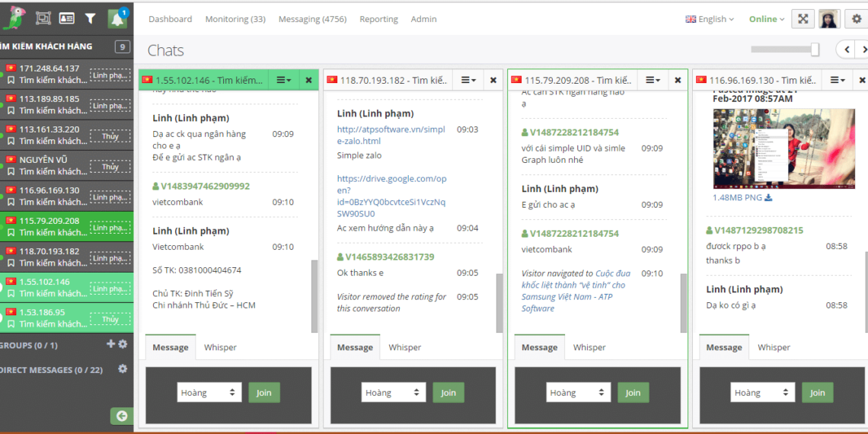Collapse sidebar with green arrow button
The width and height of the screenshot is (868, 434).
pyautogui.click(x=121, y=416)
